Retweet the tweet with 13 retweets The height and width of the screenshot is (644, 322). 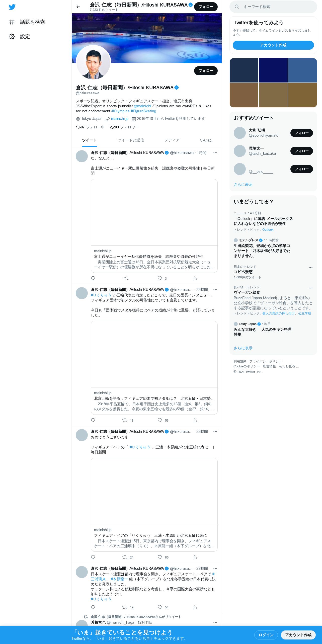coord(125,420)
